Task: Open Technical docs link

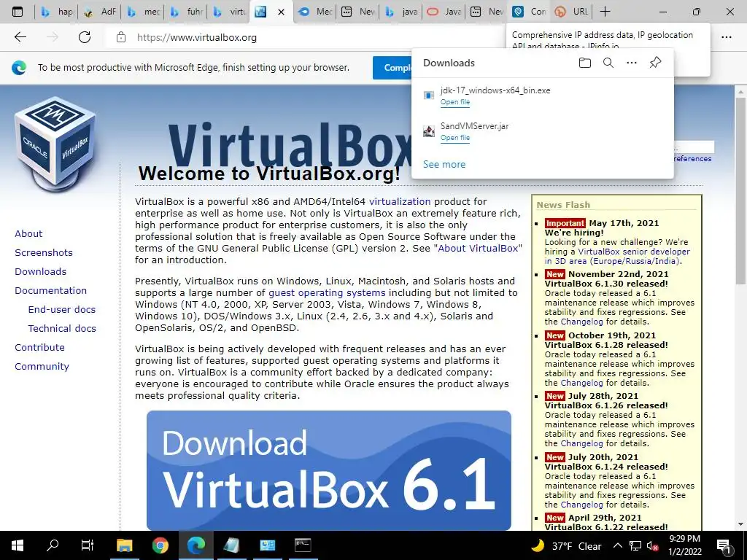Action: pos(62,329)
